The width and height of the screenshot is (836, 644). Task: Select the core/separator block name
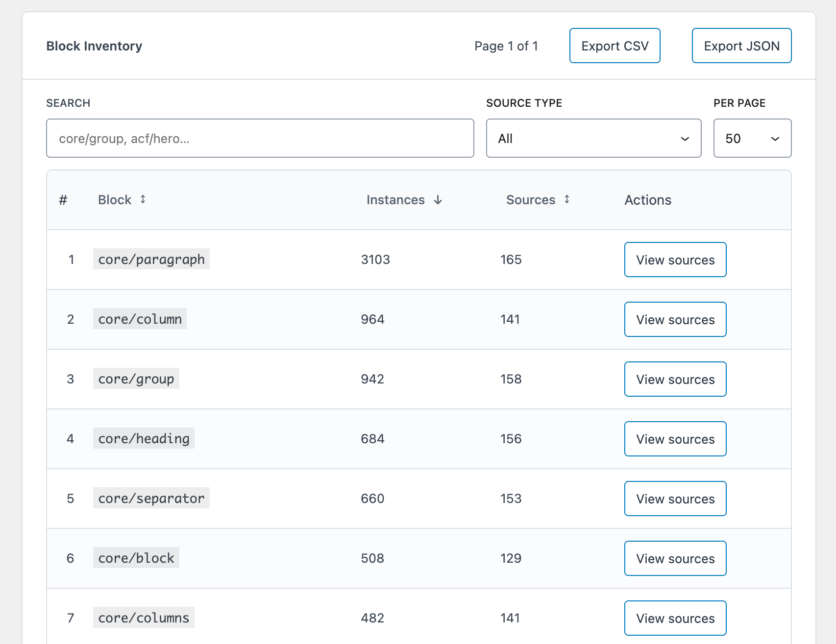point(151,498)
